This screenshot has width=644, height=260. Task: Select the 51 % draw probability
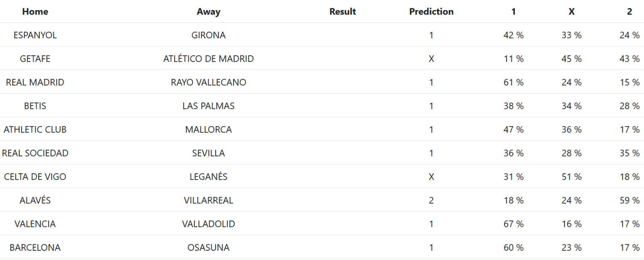click(x=572, y=177)
